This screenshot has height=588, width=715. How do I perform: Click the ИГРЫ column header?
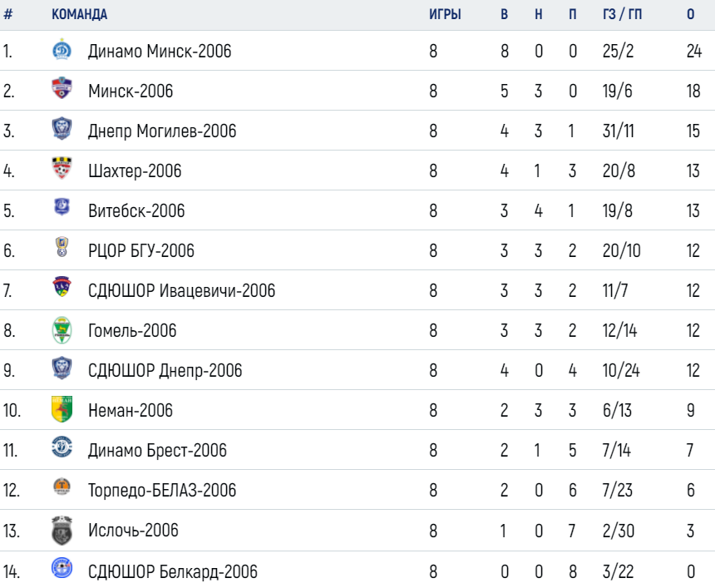point(445,14)
